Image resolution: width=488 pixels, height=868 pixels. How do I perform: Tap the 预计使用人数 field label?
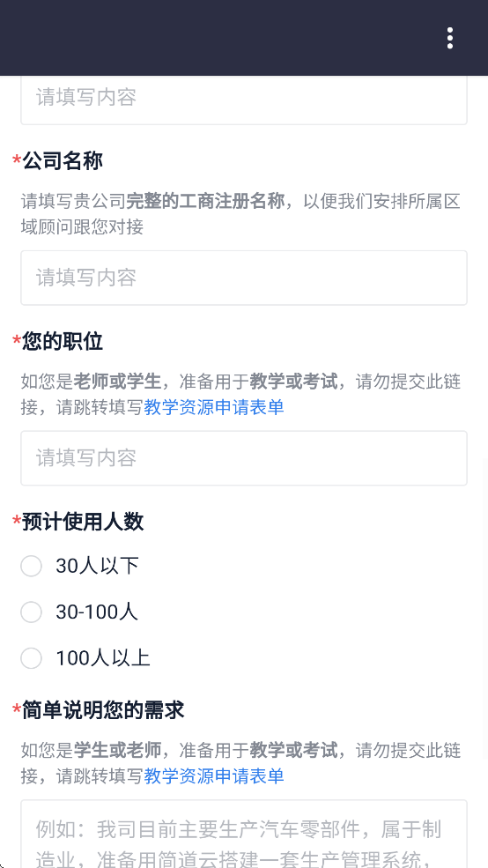83,522
